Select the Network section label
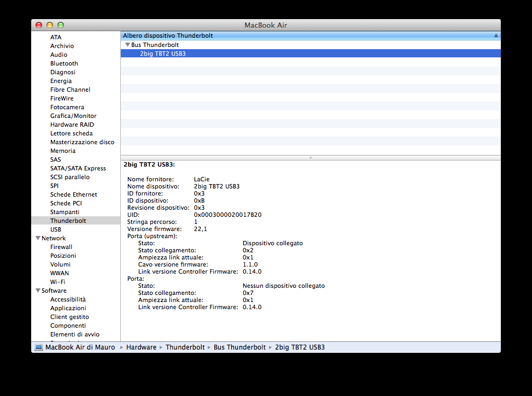 coord(54,238)
